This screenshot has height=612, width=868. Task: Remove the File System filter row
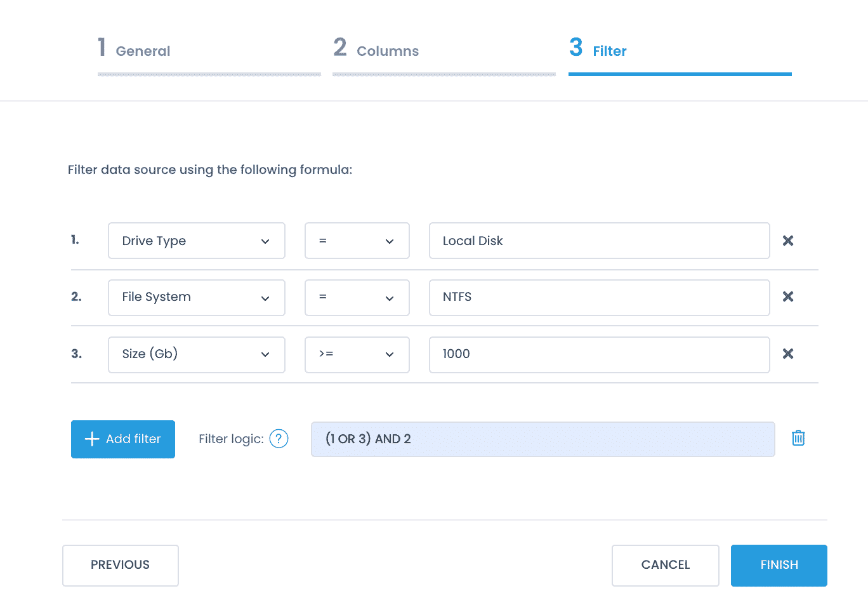click(787, 297)
